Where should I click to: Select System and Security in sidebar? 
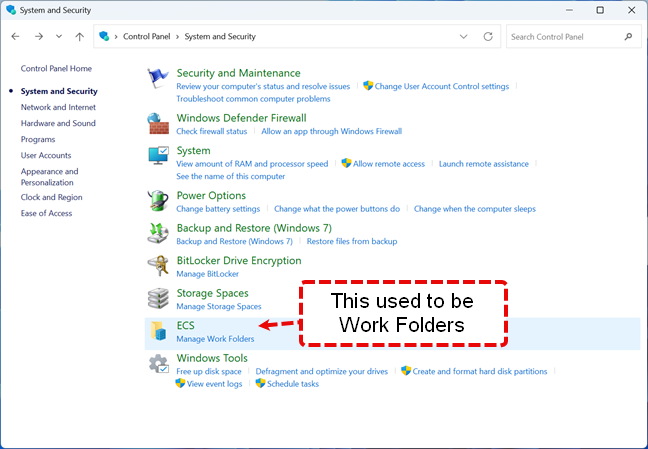click(59, 91)
